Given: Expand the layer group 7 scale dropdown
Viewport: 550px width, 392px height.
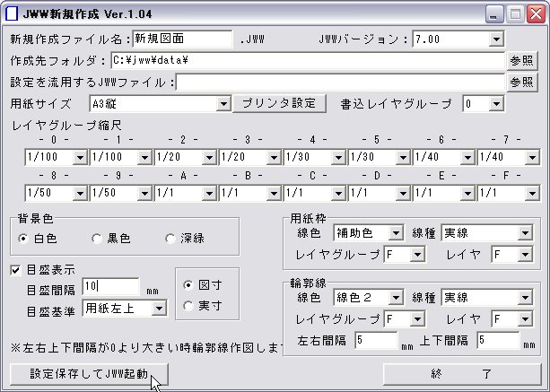Looking at the screenshot, I should pos(532,157).
